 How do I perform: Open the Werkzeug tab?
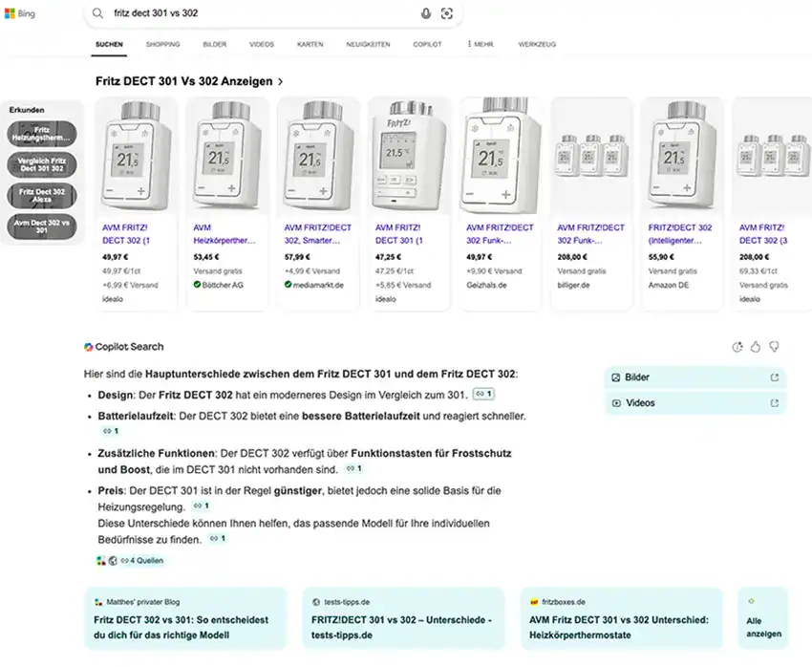coord(537,45)
